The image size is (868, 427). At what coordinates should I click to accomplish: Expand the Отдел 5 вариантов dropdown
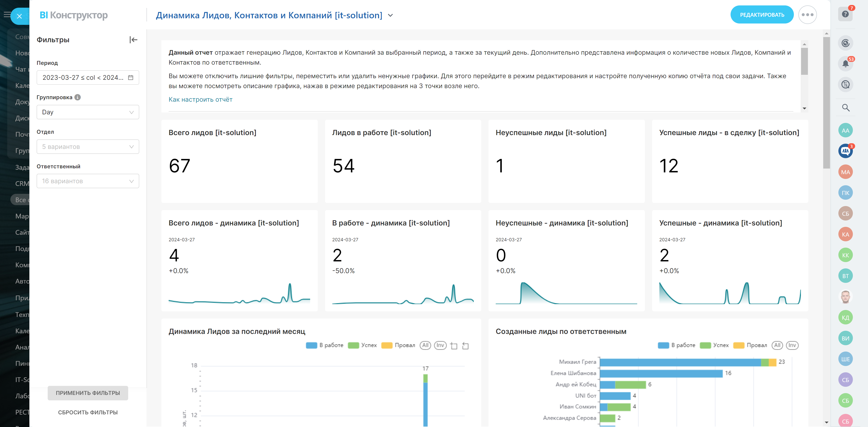click(x=88, y=147)
